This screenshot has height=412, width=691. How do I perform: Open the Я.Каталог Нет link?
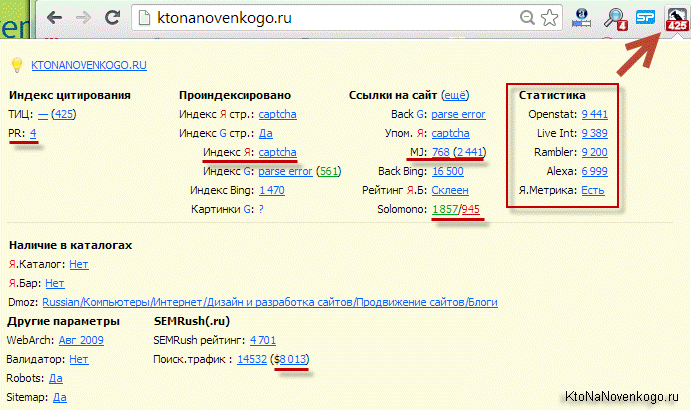pos(79,264)
